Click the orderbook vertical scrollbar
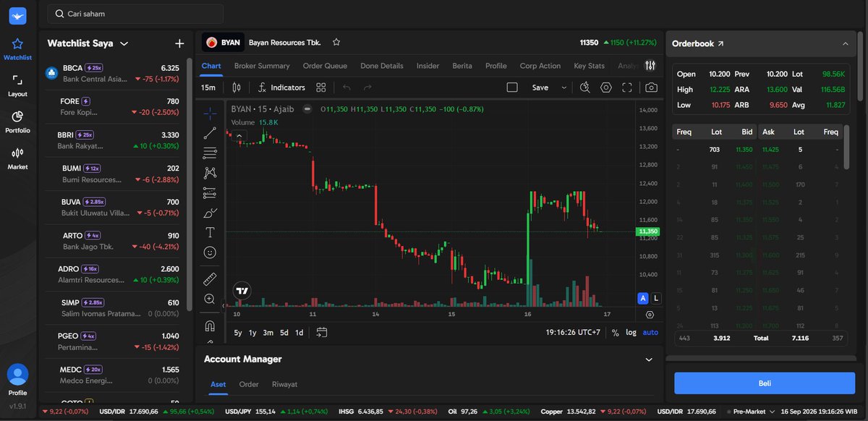 point(846,146)
